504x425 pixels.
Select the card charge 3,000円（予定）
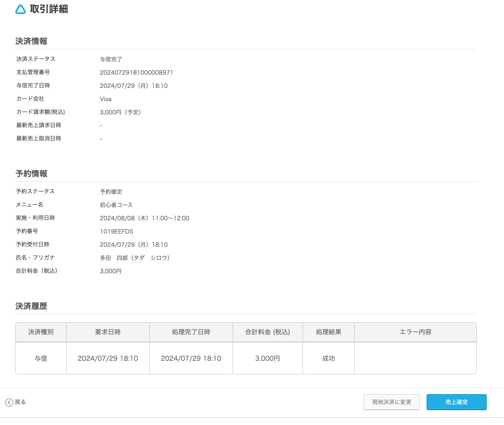120,112
